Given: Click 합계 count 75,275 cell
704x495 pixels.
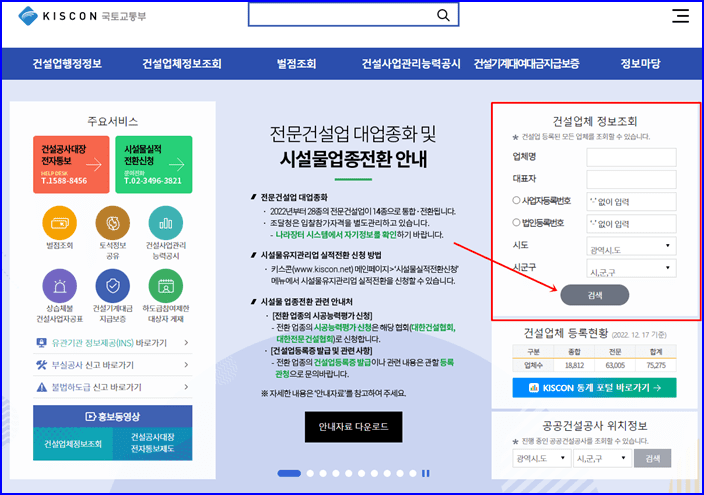Looking at the screenshot, I should click(656, 365).
